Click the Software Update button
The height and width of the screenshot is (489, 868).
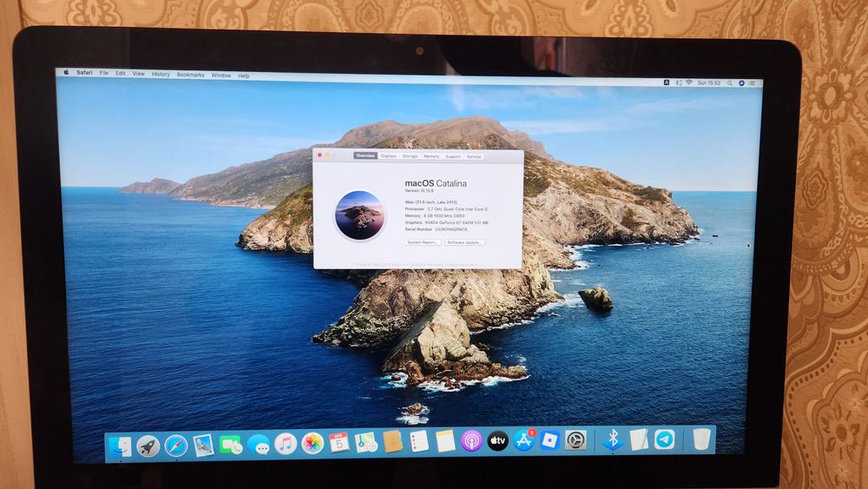pos(464,242)
